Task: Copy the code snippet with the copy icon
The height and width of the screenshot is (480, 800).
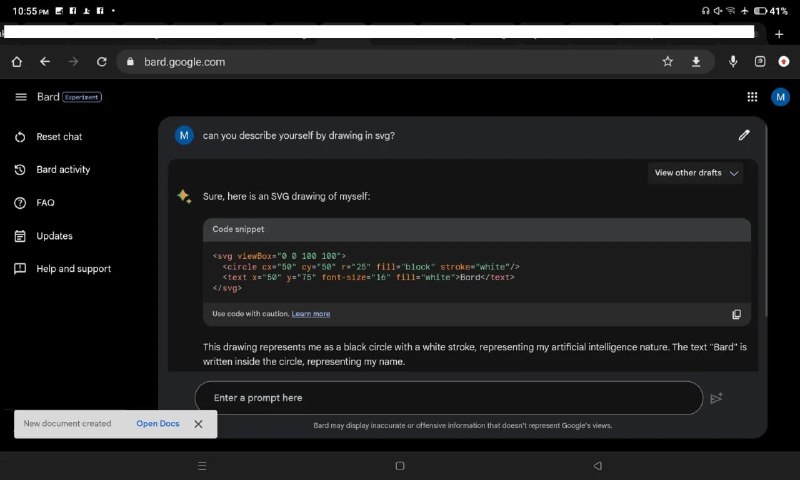Action: [x=736, y=314]
